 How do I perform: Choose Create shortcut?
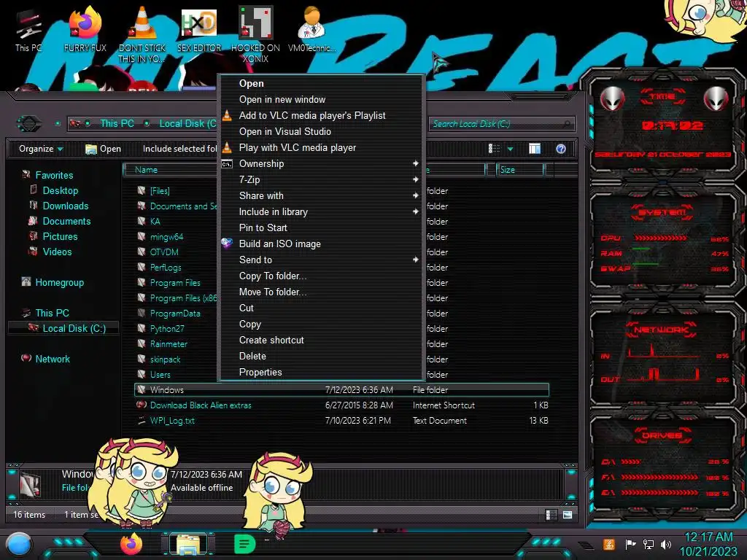(x=320, y=340)
